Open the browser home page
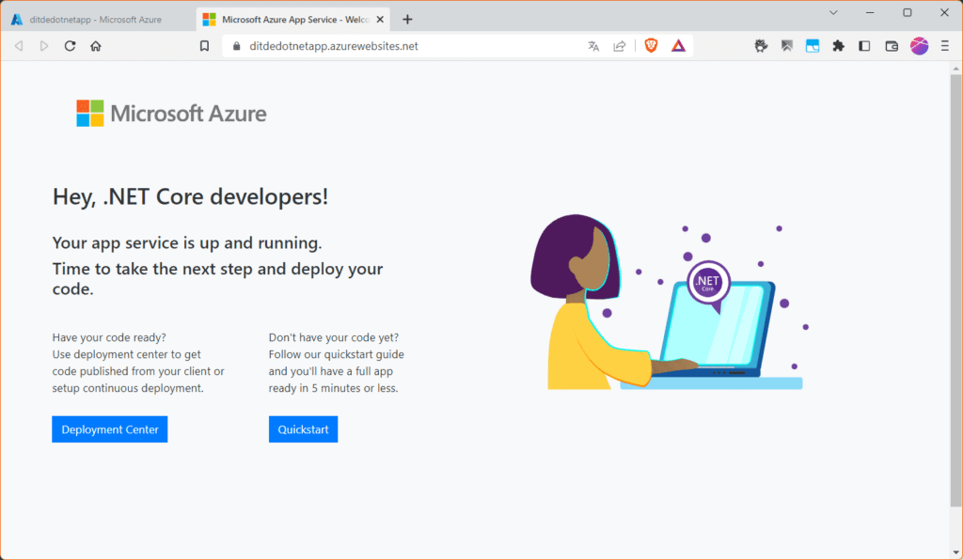Screen dimensions: 963x560 (96, 46)
